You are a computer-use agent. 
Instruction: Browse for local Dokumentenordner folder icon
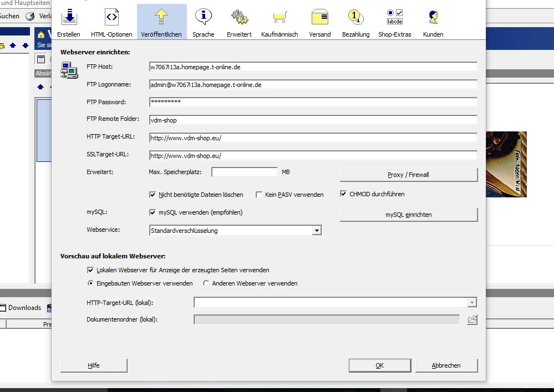coord(472,319)
